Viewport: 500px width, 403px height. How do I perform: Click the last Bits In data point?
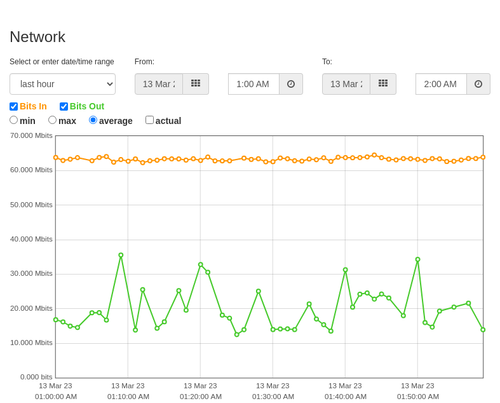coord(483,157)
